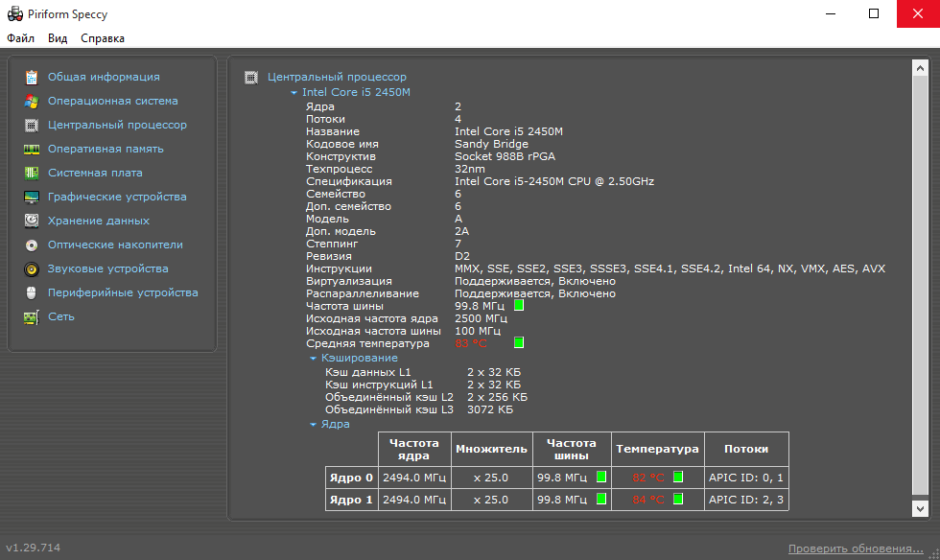Select the Графические устройства monitor icon

tap(31, 197)
